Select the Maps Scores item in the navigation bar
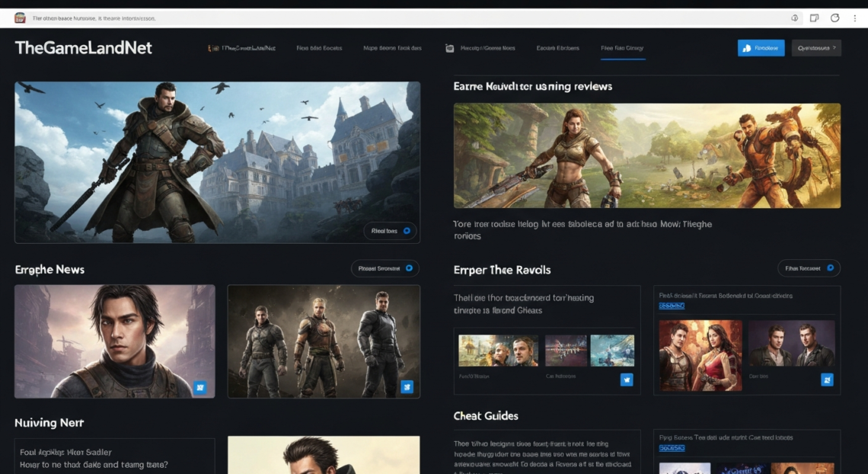The height and width of the screenshot is (474, 868). 391,47
